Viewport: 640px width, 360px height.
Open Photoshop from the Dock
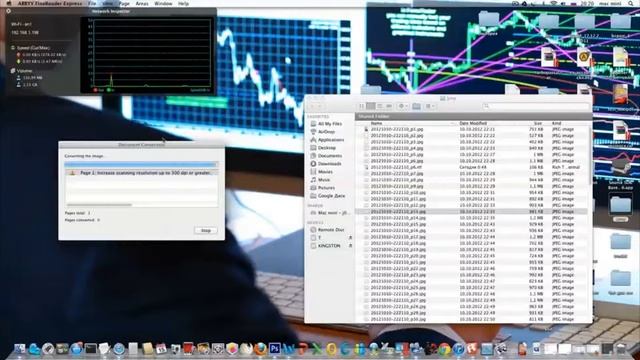click(x=275, y=349)
